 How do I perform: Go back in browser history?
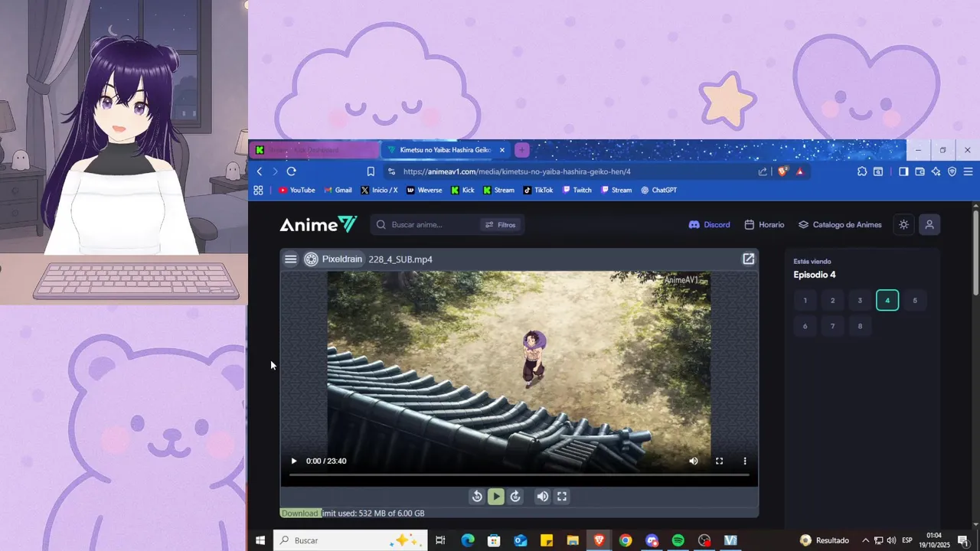tap(260, 171)
